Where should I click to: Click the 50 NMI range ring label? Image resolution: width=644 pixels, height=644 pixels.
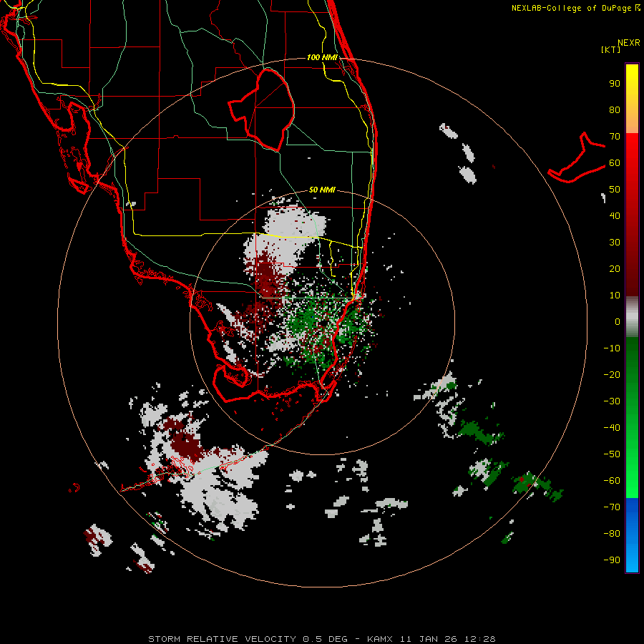(x=322, y=190)
